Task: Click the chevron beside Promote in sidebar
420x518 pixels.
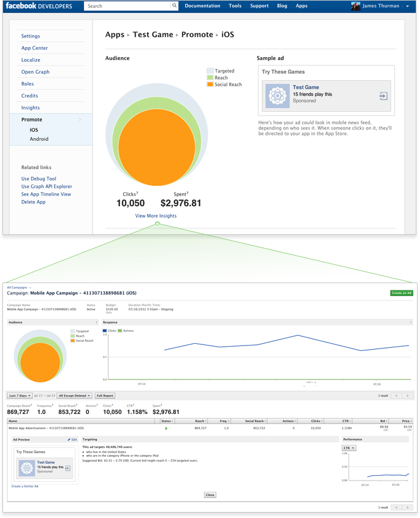Action: [x=80, y=120]
